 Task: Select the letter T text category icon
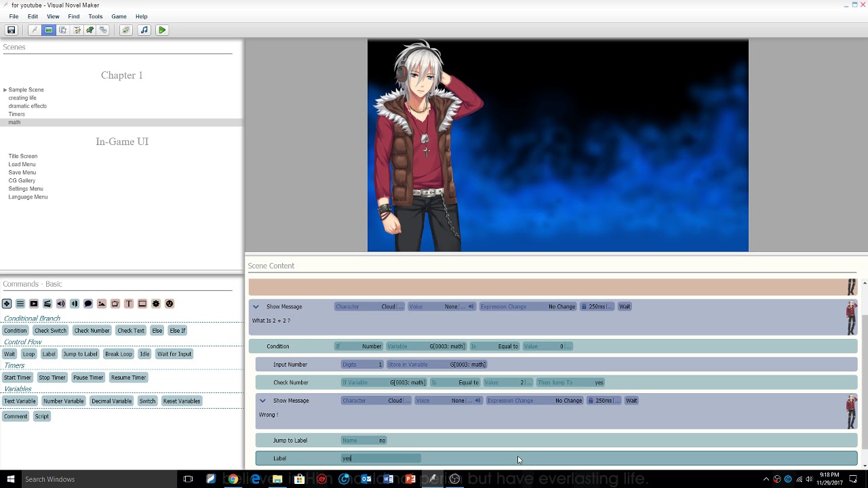coord(129,304)
